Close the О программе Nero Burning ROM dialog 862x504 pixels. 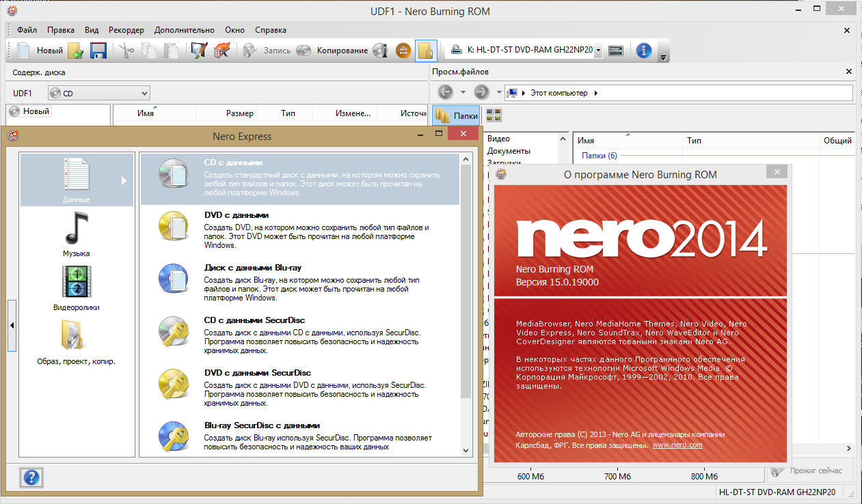click(778, 173)
